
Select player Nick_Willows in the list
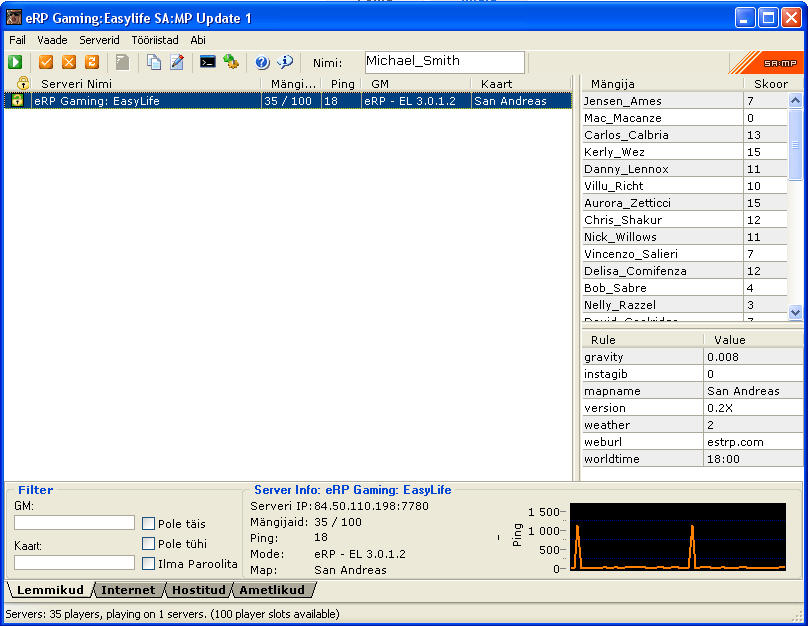[x=685, y=237]
